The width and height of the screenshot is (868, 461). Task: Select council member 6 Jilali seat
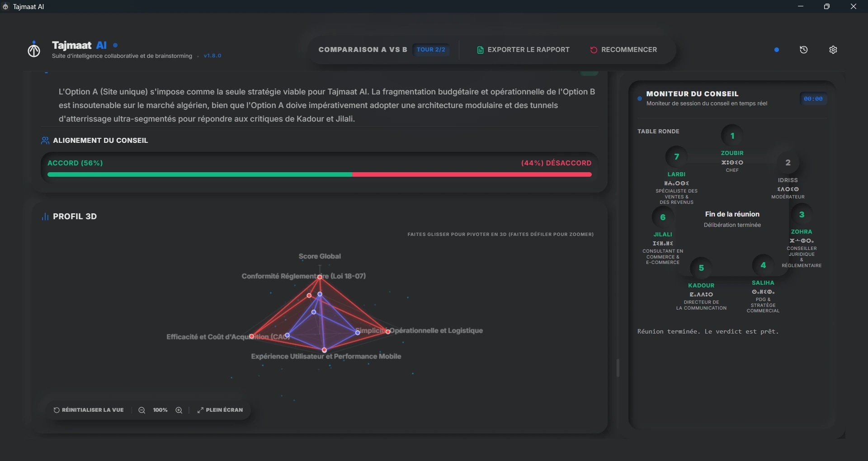pyautogui.click(x=663, y=217)
